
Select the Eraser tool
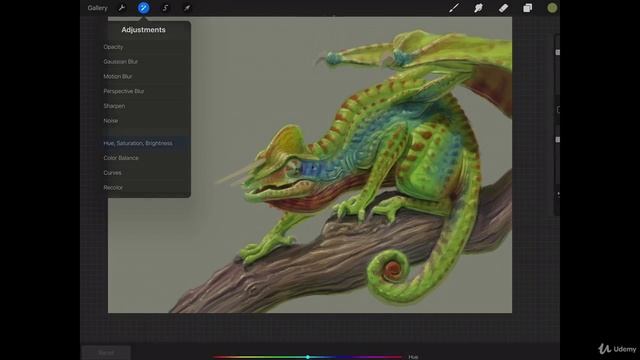503,8
